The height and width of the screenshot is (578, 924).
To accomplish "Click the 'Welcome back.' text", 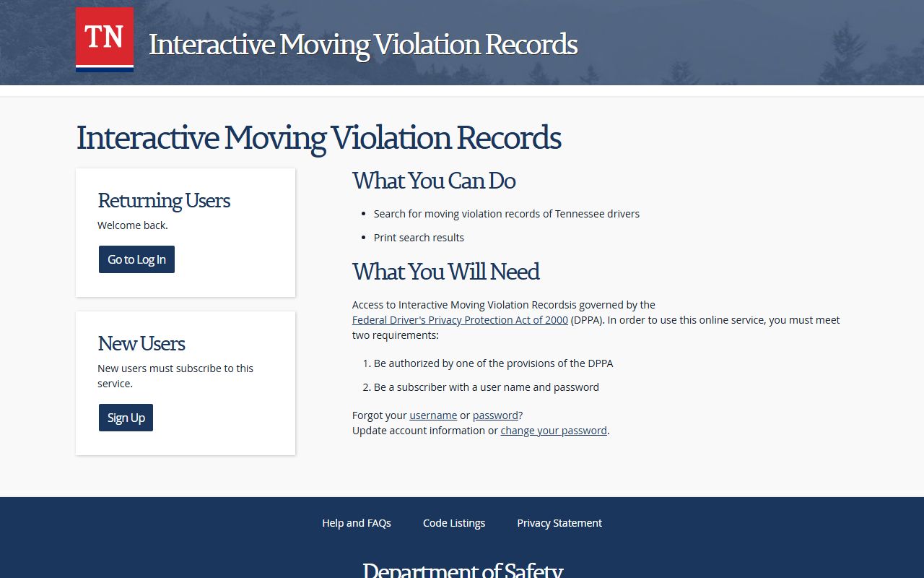I will click(133, 225).
